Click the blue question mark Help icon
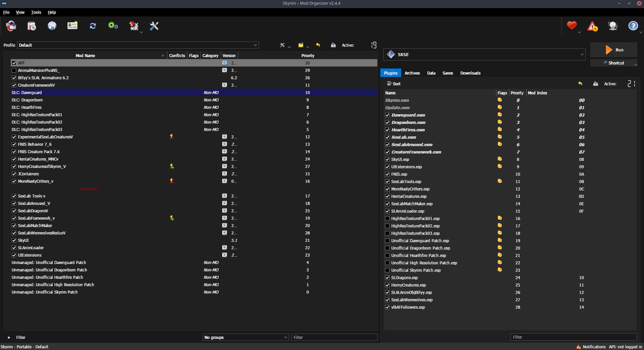 (633, 26)
